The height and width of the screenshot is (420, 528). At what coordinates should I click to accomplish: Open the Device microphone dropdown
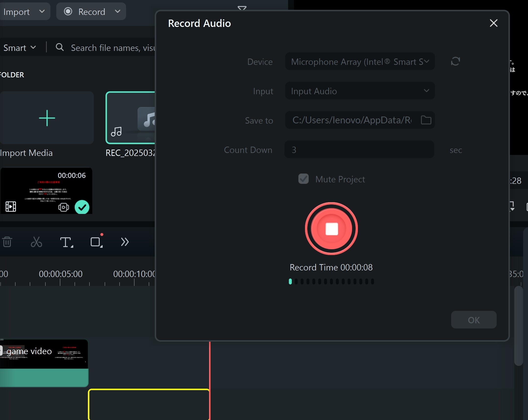click(360, 61)
